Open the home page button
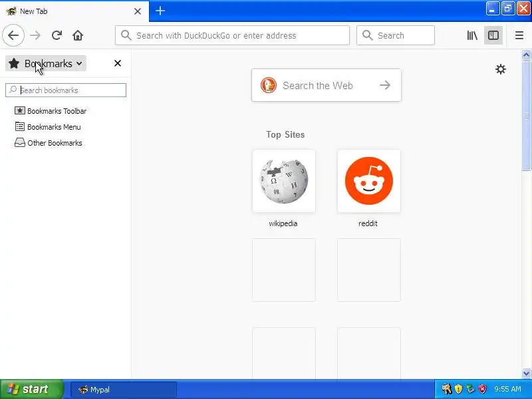Screen dimensions: 532x399 (x=78, y=35)
